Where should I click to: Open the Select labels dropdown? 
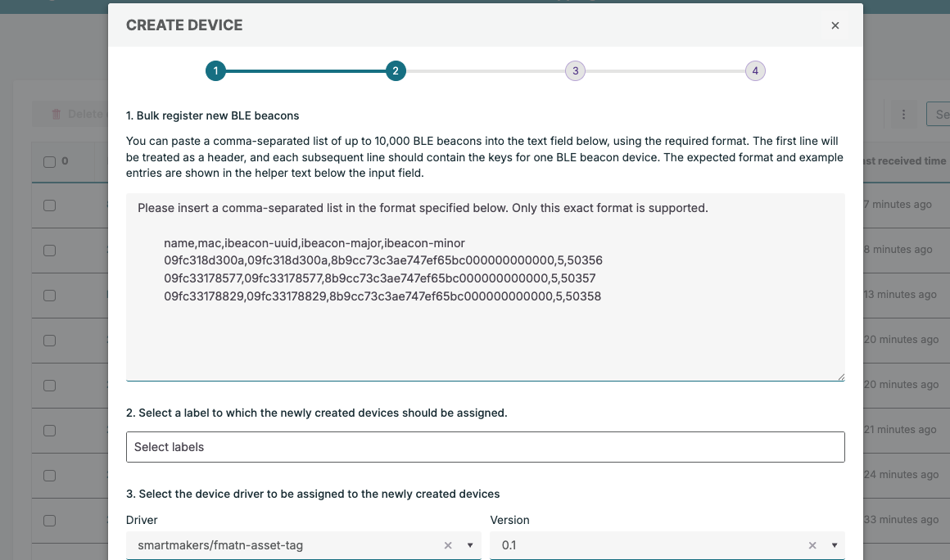[485, 447]
